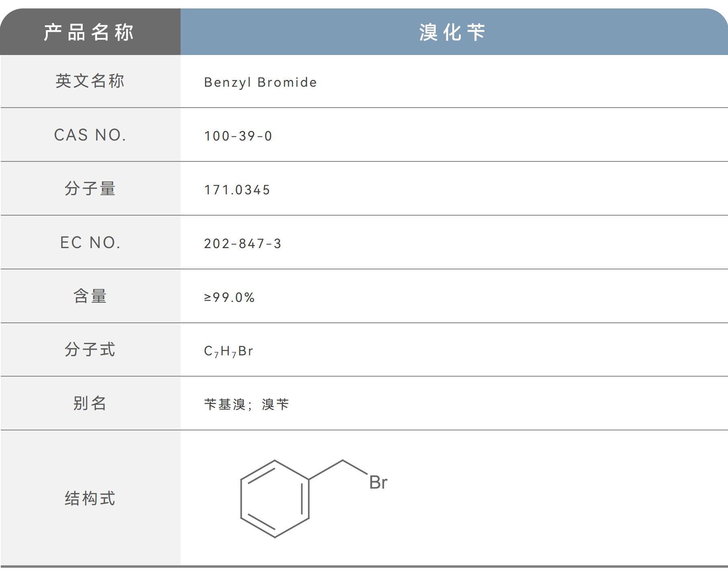Click the 产品名称 header cell
This screenshot has height=587, width=728.
point(89,32)
